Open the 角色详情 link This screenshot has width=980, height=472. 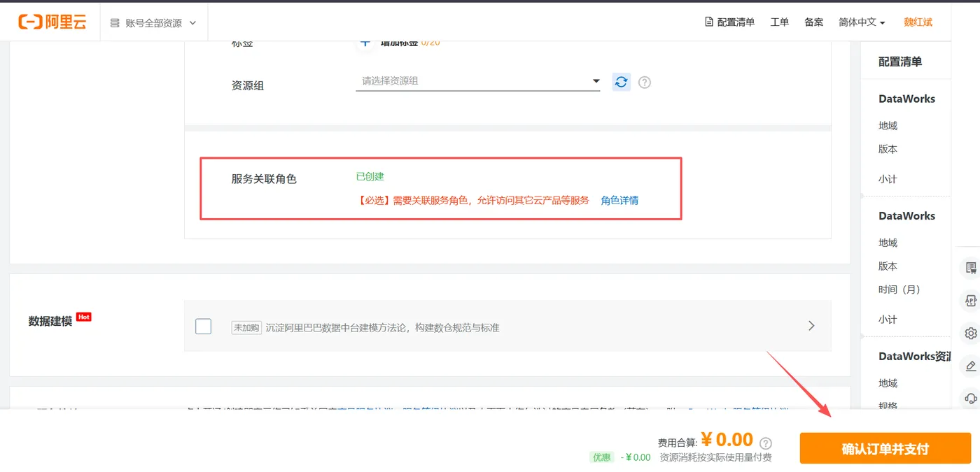click(x=619, y=200)
